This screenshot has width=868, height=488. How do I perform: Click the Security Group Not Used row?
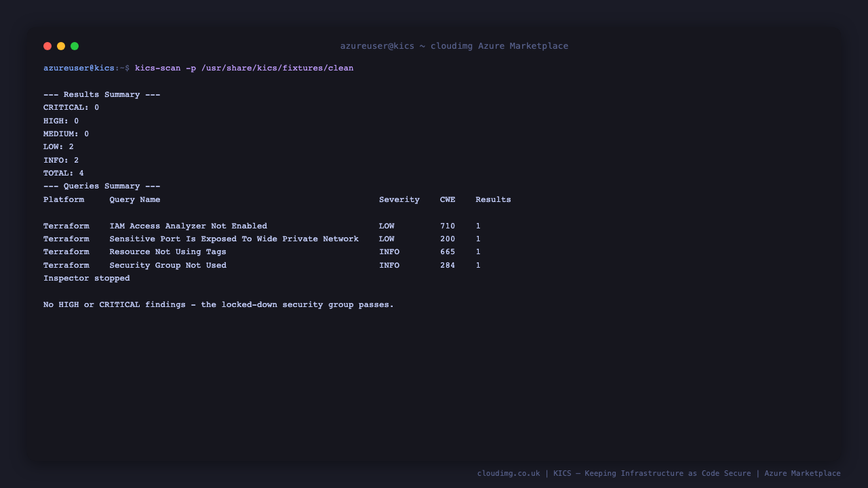(262, 266)
